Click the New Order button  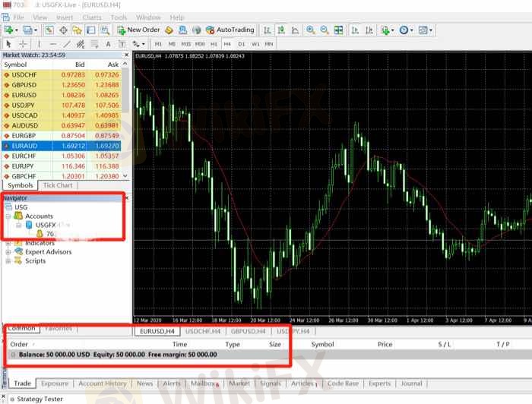coord(138,30)
